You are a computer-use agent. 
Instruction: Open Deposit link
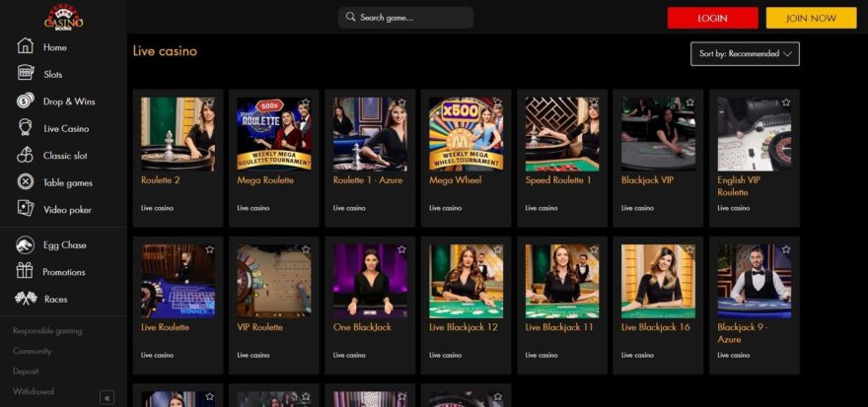tap(26, 372)
